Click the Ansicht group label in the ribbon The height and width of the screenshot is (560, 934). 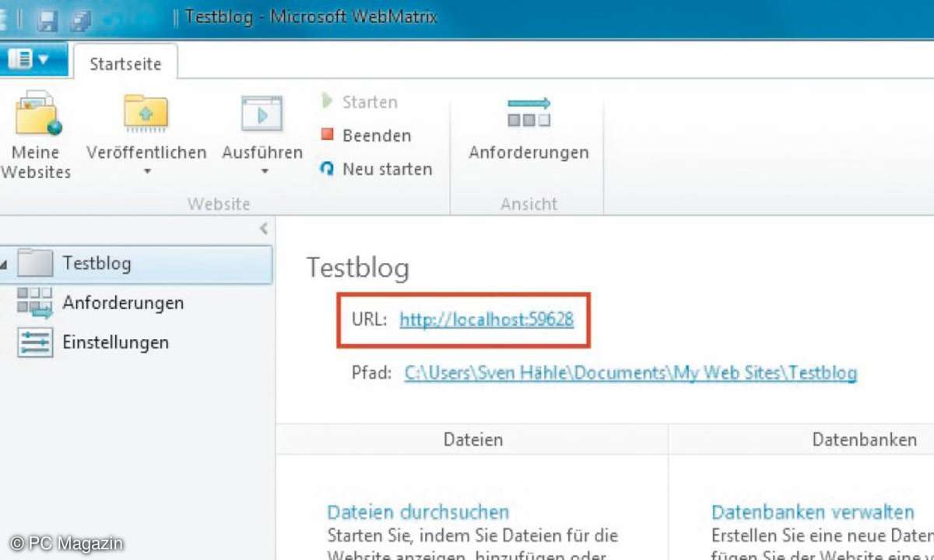tap(529, 204)
